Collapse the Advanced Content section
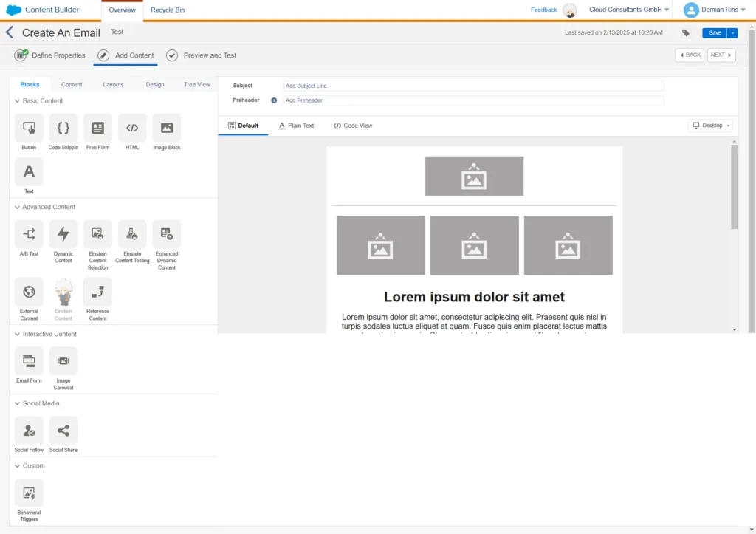This screenshot has height=534, width=756. pos(18,208)
